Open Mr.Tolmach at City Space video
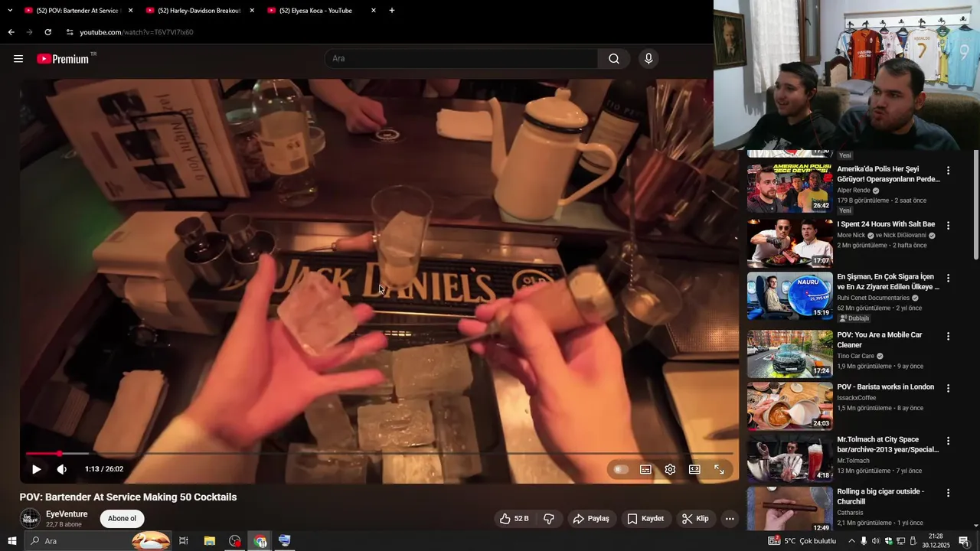This screenshot has width=980, height=551. coord(888,445)
